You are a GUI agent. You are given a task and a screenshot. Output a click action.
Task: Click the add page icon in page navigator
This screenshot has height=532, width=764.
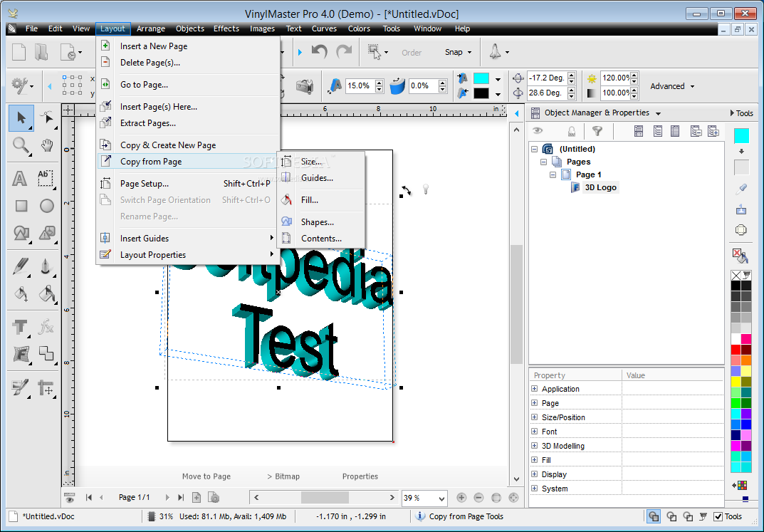(x=197, y=497)
